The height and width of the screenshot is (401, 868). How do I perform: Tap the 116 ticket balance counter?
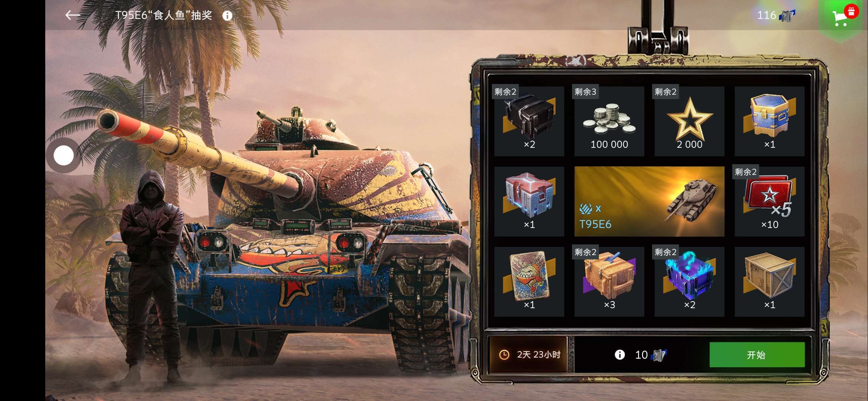775,15
